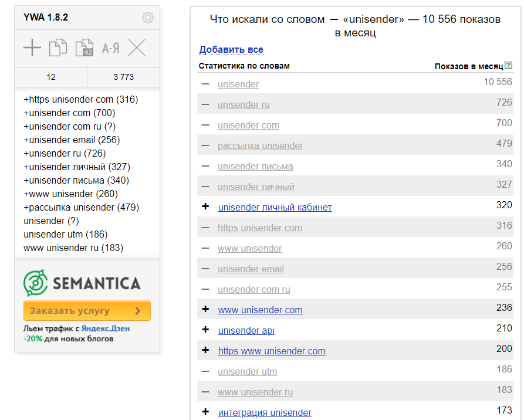Open the Яндекс.Дзен link

click(x=106, y=328)
